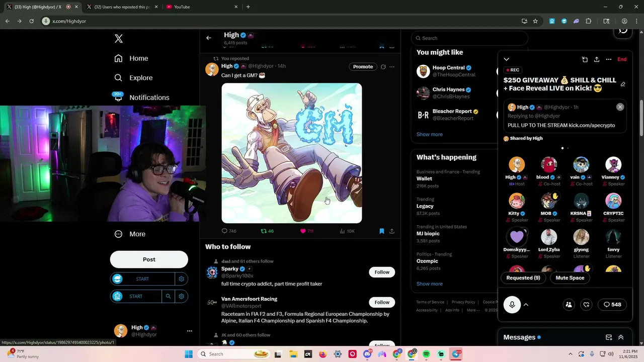
Task: Collapse the Space panel with chevron
Action: click(x=507, y=59)
